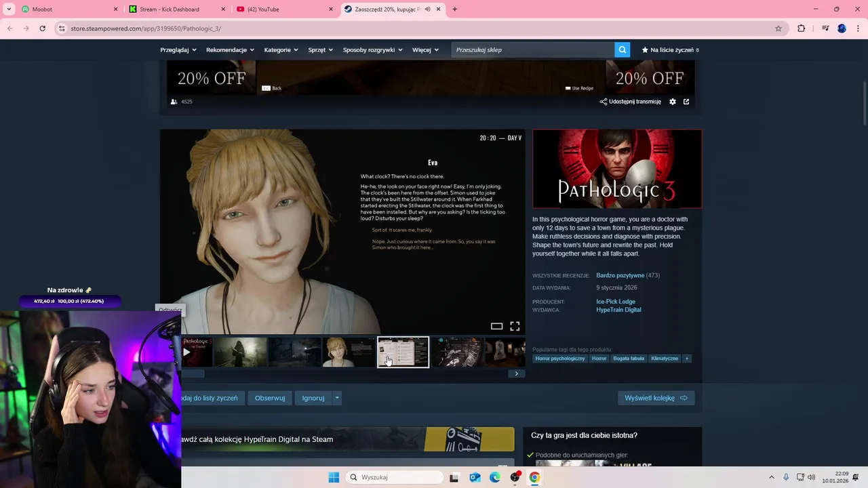
Task: Open Task View on the taskbar
Action: (x=454, y=477)
